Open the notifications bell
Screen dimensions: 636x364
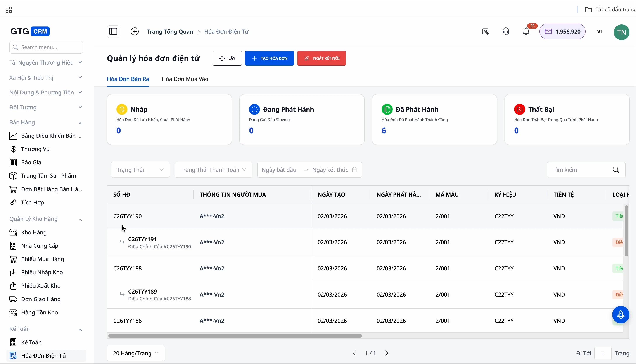(526, 31)
